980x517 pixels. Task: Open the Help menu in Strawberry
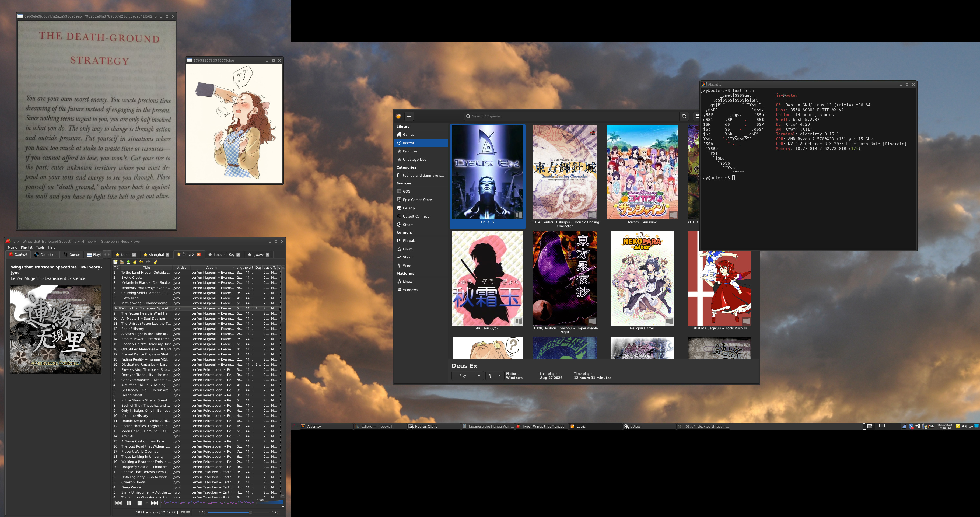click(x=52, y=247)
